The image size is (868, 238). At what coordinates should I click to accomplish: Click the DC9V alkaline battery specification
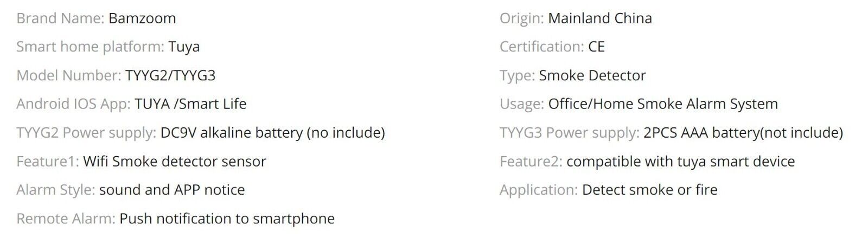(273, 133)
